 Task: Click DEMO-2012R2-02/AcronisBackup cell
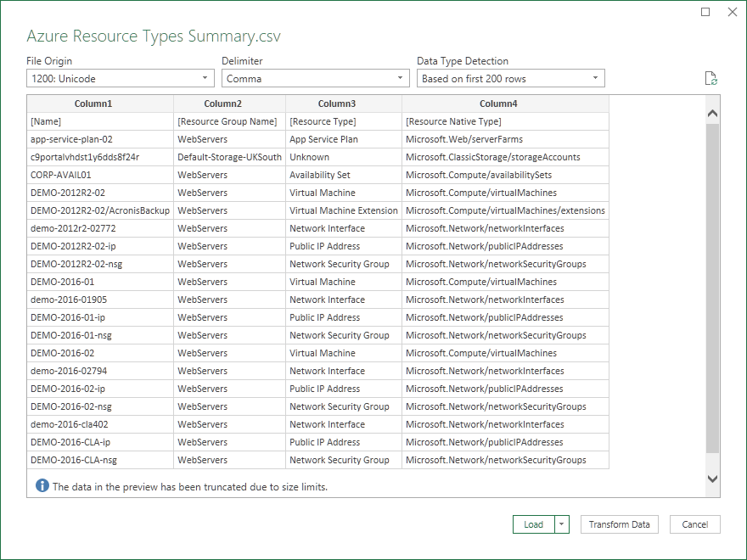click(100, 210)
